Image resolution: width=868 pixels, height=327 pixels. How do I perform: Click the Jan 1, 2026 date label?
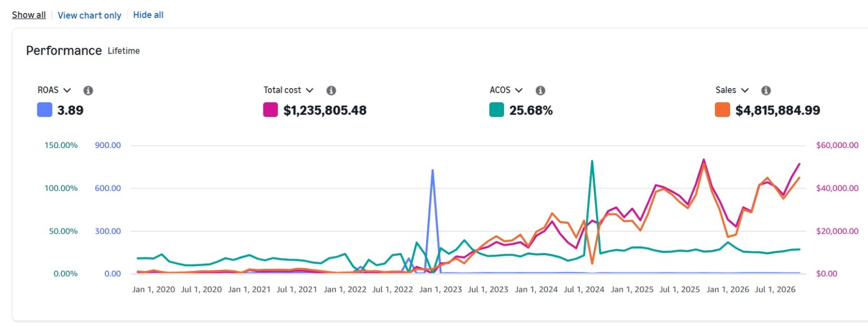(727, 290)
